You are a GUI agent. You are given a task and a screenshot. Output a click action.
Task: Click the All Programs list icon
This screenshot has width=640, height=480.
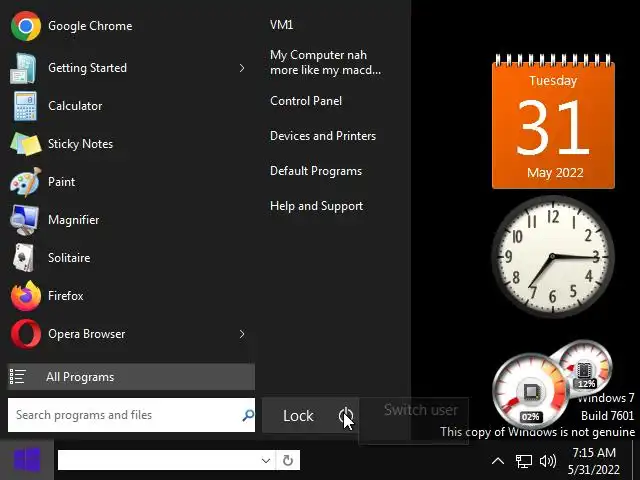click(18, 377)
